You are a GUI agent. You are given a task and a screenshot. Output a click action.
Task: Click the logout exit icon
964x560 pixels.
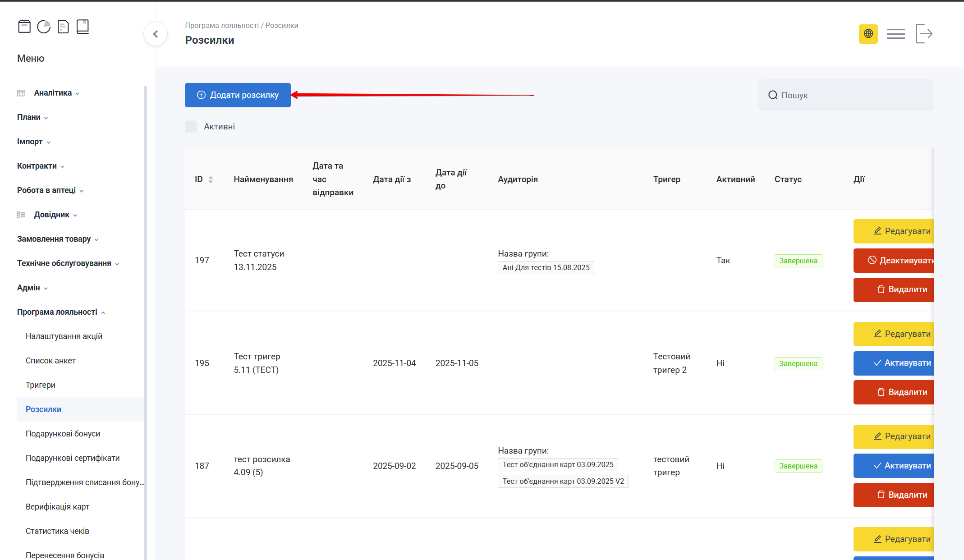[x=923, y=34]
